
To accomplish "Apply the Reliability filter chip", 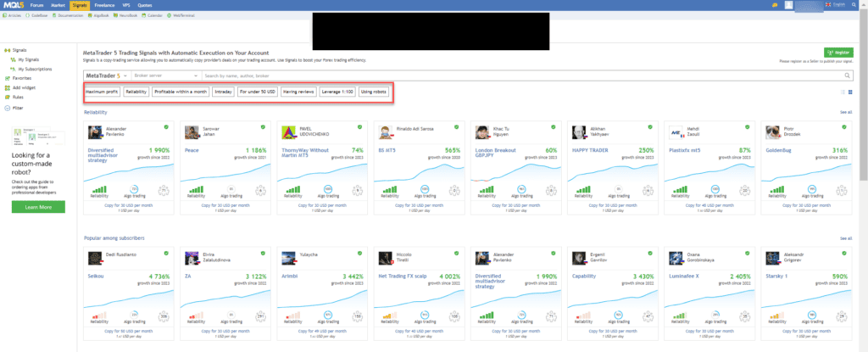I will pyautogui.click(x=136, y=92).
